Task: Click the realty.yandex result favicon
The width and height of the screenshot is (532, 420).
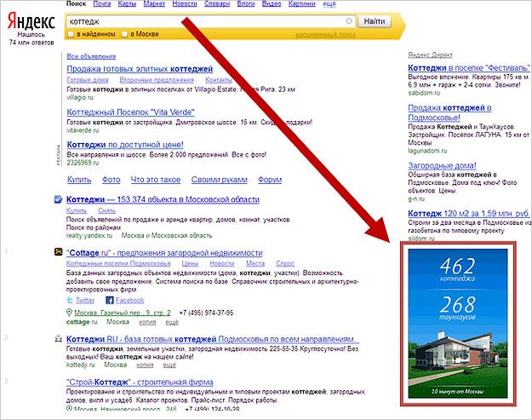Action: 58,199
